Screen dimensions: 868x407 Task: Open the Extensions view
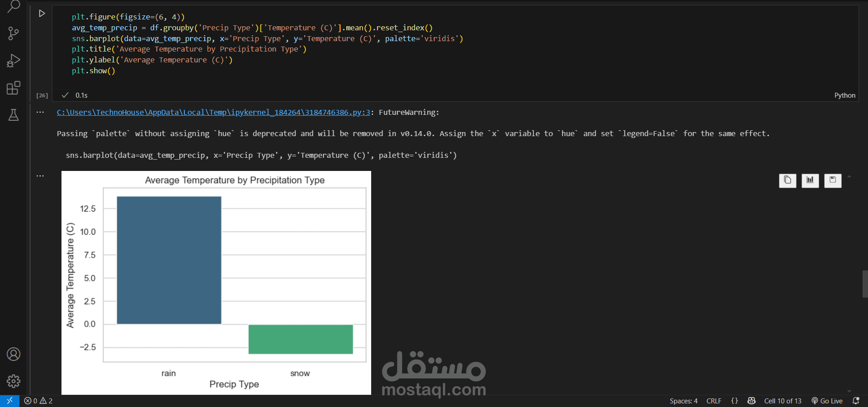coord(14,88)
